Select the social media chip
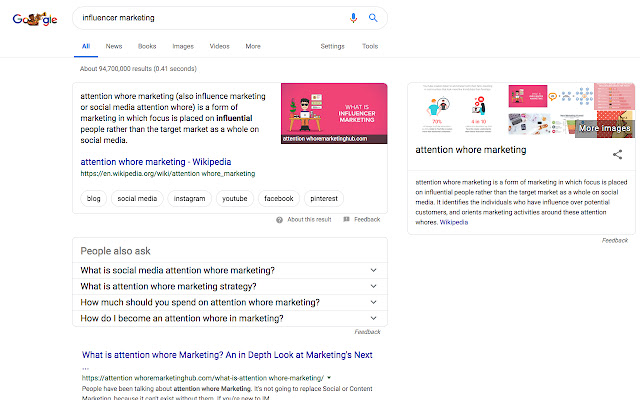The width and height of the screenshot is (640, 400). tap(137, 198)
